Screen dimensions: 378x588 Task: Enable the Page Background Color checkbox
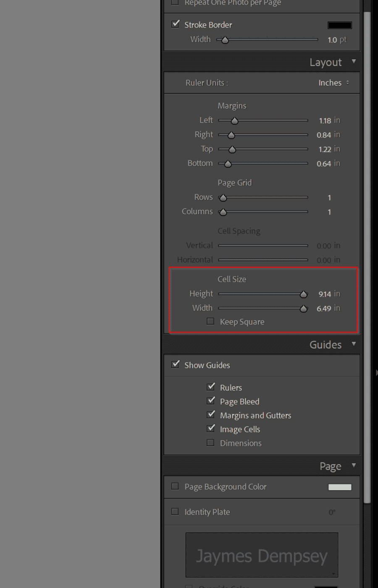175,486
